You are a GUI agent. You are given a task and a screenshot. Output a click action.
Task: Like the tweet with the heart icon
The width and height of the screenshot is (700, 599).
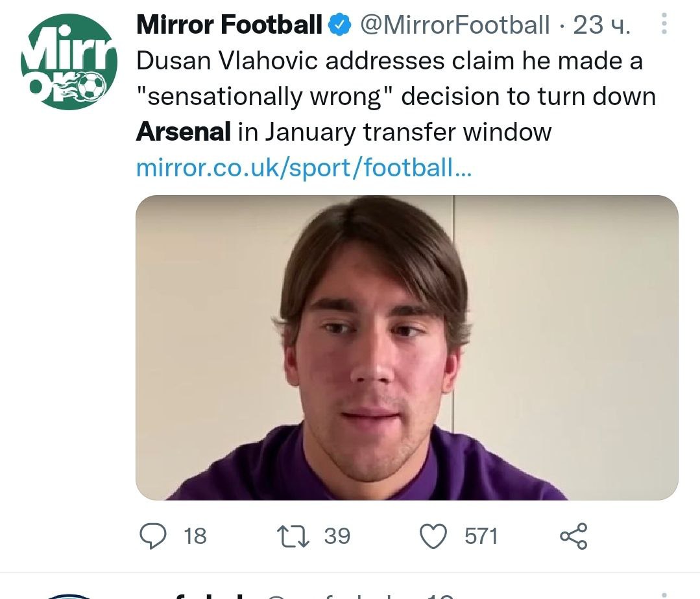coord(434,536)
